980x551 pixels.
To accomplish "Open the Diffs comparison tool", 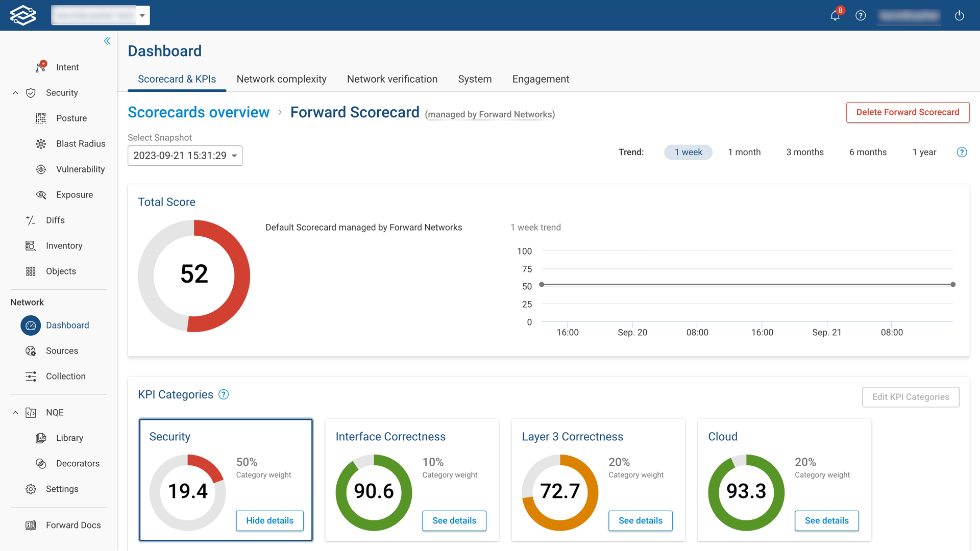I will (x=55, y=220).
